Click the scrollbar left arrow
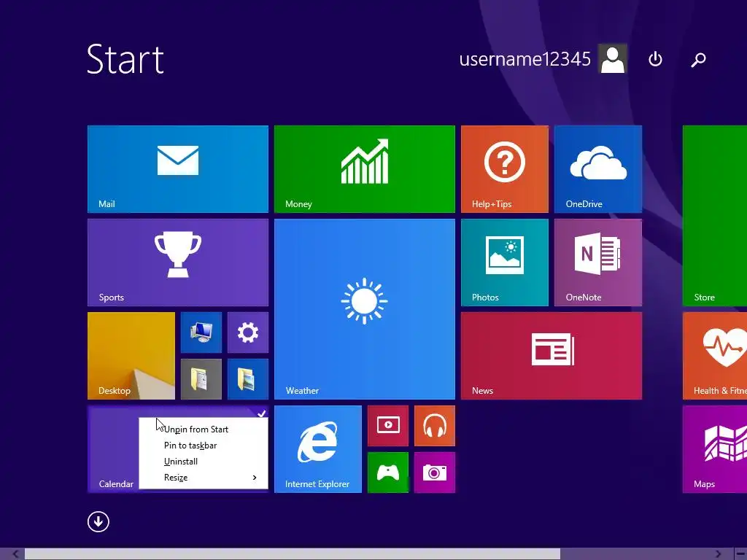The width and height of the screenshot is (747, 560). click(x=15, y=554)
